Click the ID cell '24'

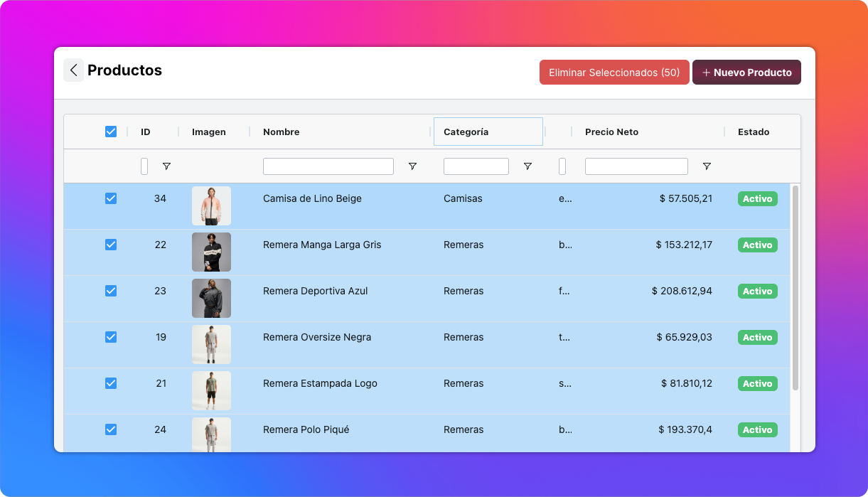[x=160, y=429]
